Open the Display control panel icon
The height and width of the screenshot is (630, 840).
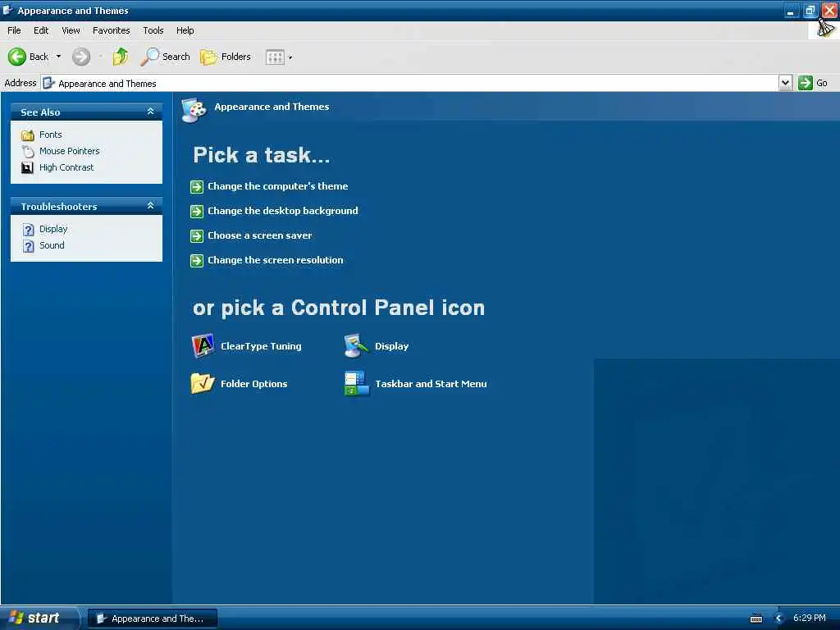356,345
